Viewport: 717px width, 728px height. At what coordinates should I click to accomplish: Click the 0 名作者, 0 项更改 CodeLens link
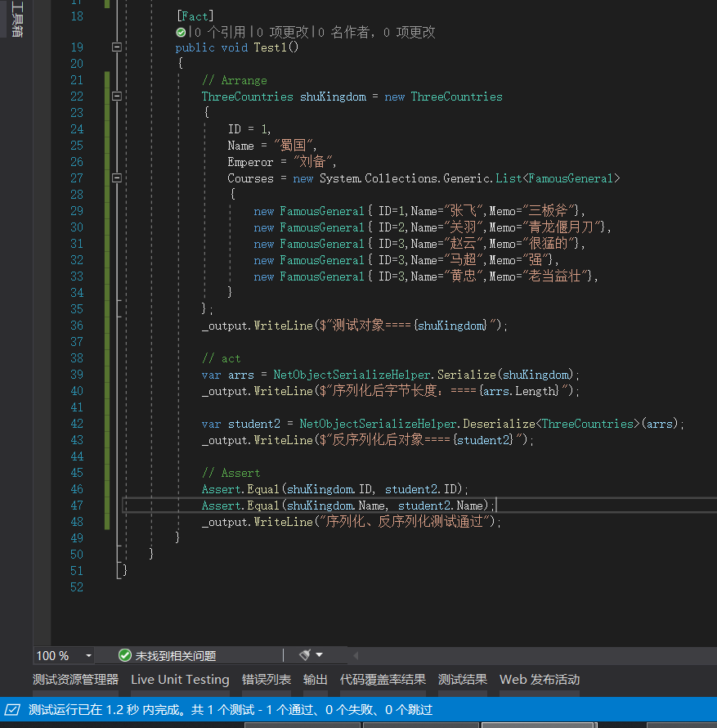pos(376,32)
